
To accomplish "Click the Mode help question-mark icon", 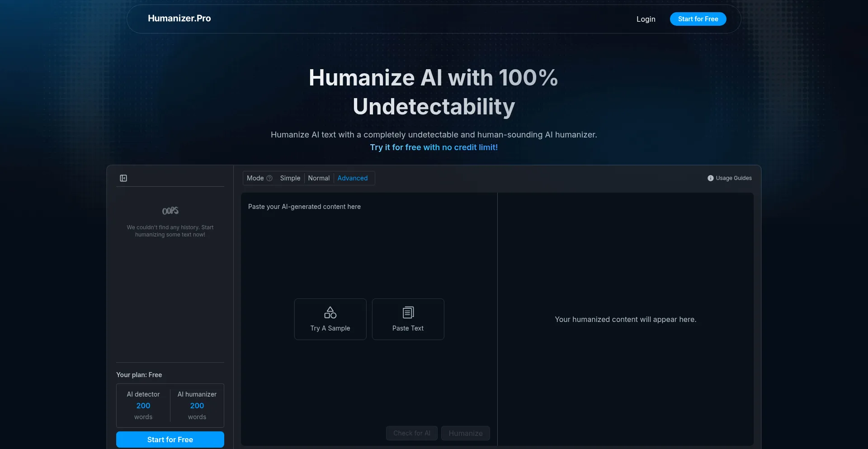I will pos(269,178).
